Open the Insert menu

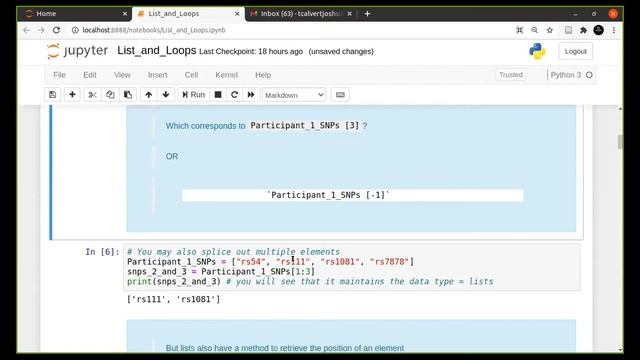pyautogui.click(x=158, y=75)
